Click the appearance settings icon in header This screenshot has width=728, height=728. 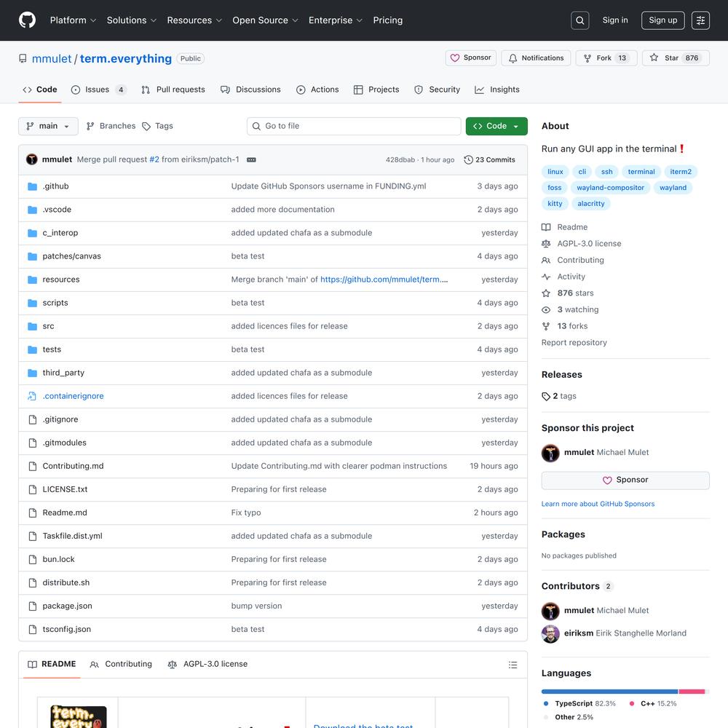[700, 20]
